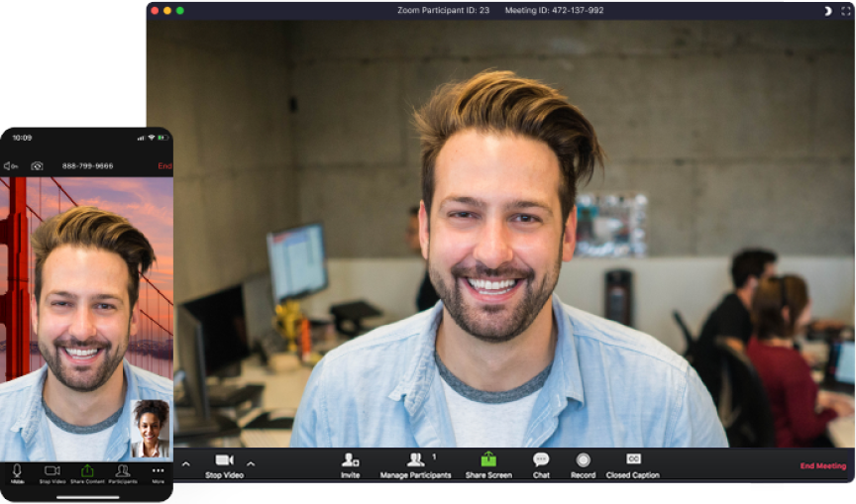Tap Share Content on the phone toolbar
This screenshot has height=504, width=856.
click(87, 474)
